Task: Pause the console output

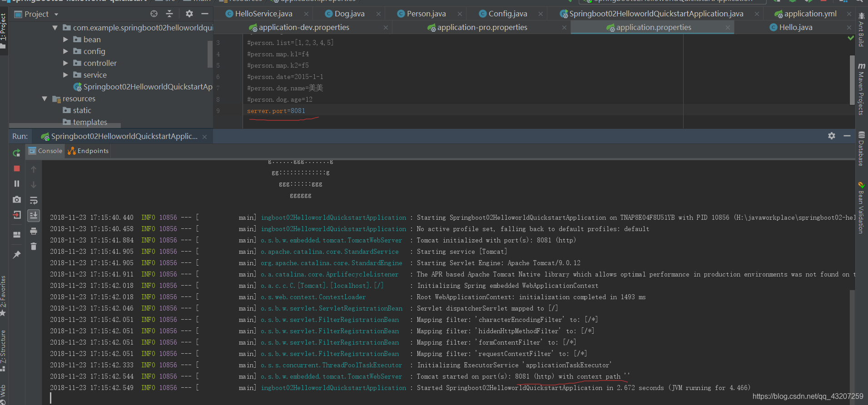Action: [17, 183]
